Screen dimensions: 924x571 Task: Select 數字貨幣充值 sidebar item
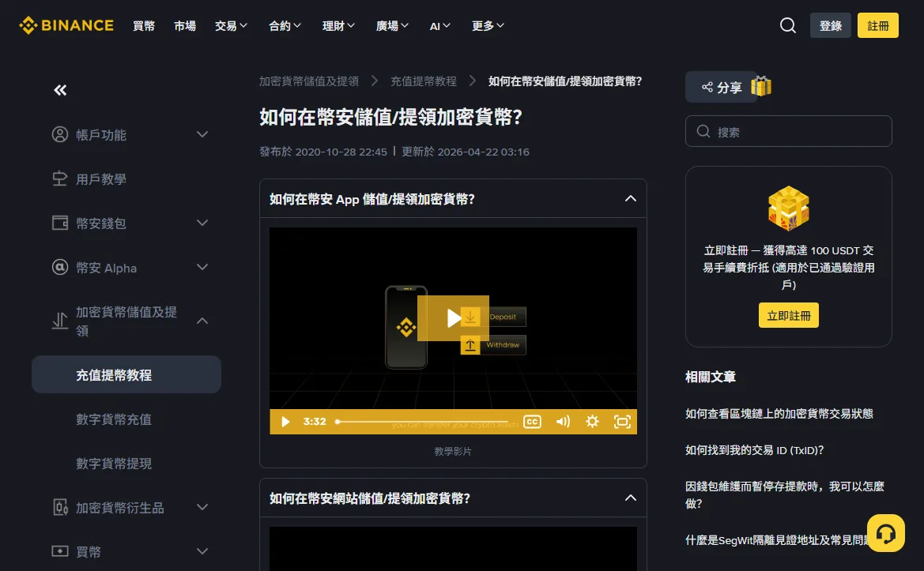tap(114, 419)
